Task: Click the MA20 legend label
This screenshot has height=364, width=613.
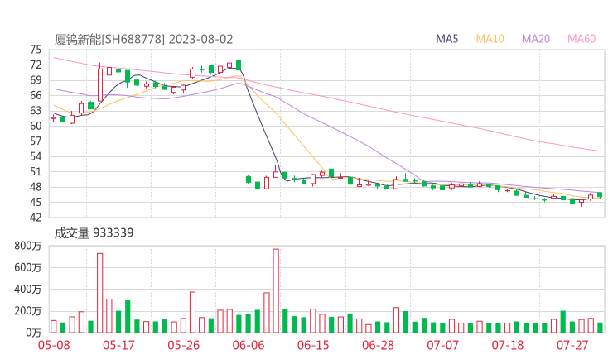Action: pyautogui.click(x=536, y=39)
